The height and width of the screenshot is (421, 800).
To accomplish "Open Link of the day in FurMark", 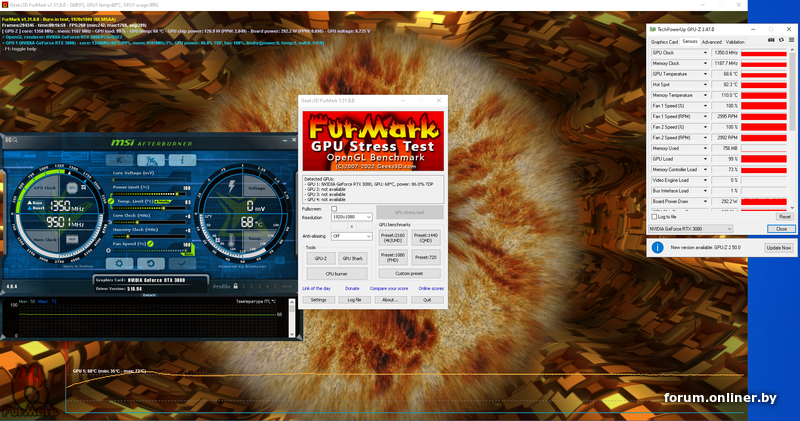I will pyautogui.click(x=316, y=288).
